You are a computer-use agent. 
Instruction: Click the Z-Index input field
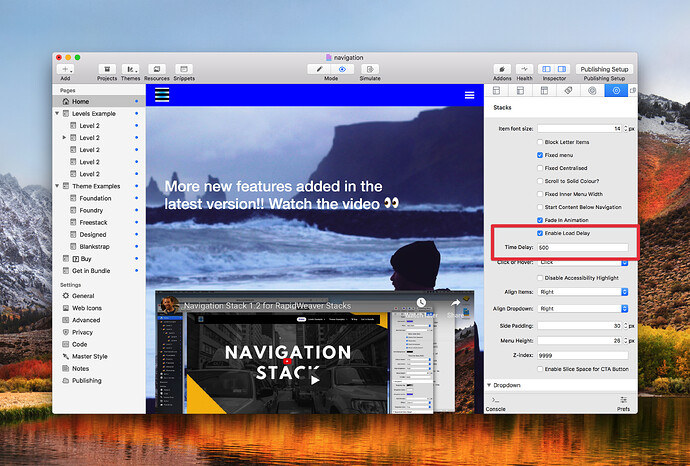tap(583, 355)
